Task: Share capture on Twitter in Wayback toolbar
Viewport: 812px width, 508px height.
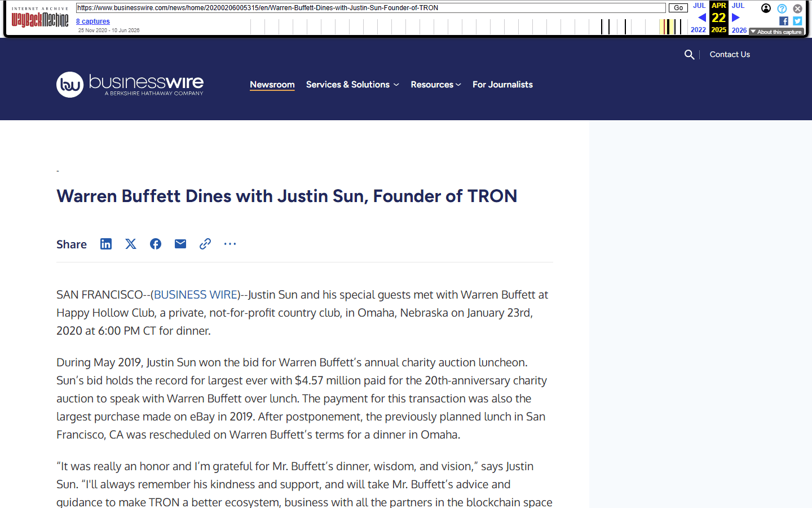Action: 797,21
